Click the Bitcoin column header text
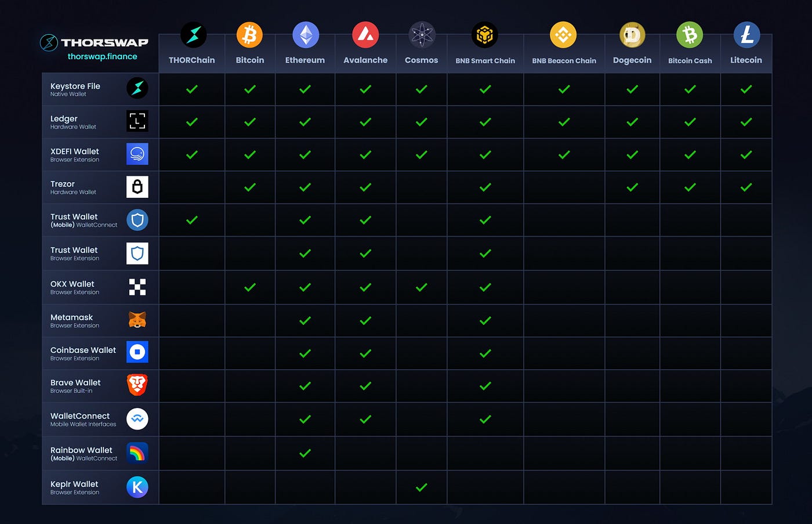 click(x=250, y=60)
